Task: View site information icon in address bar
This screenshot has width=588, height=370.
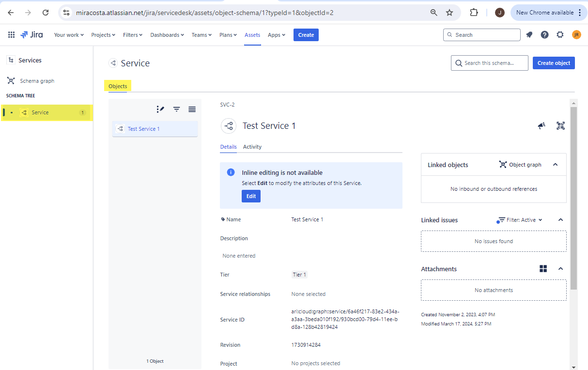Action: coord(66,13)
